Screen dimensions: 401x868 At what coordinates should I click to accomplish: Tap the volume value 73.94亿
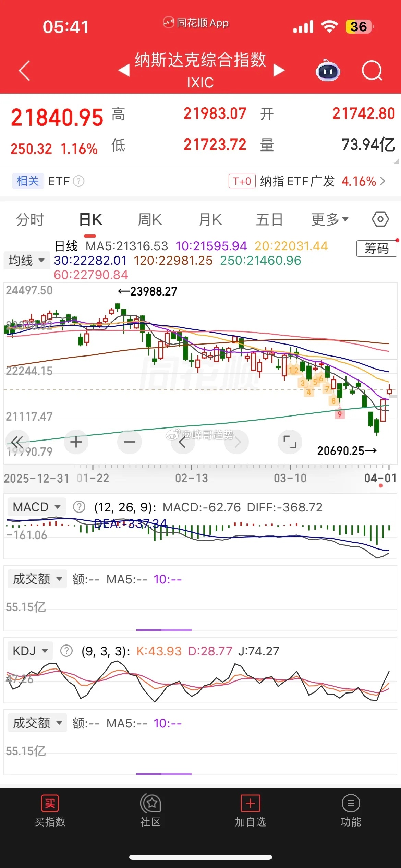point(368,145)
